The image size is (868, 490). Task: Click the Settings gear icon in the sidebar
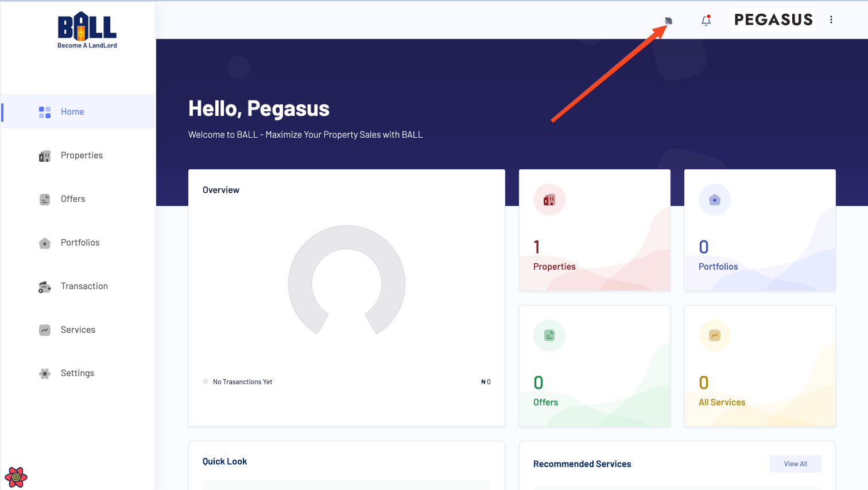click(45, 374)
